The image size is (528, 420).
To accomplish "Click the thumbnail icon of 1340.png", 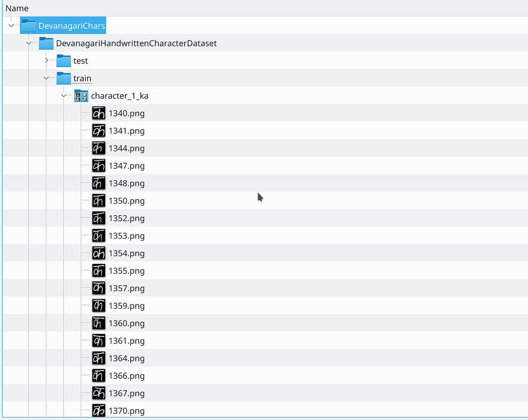I will click(x=98, y=113).
